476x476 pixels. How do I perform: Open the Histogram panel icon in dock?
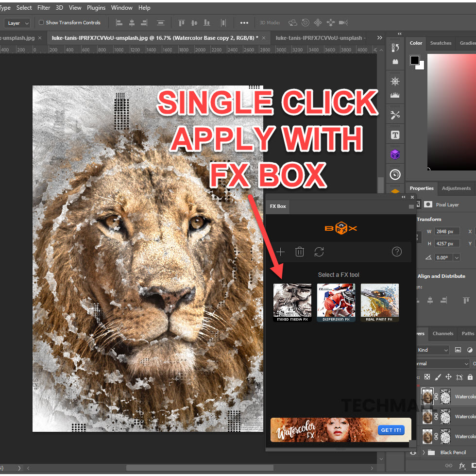pos(395,95)
